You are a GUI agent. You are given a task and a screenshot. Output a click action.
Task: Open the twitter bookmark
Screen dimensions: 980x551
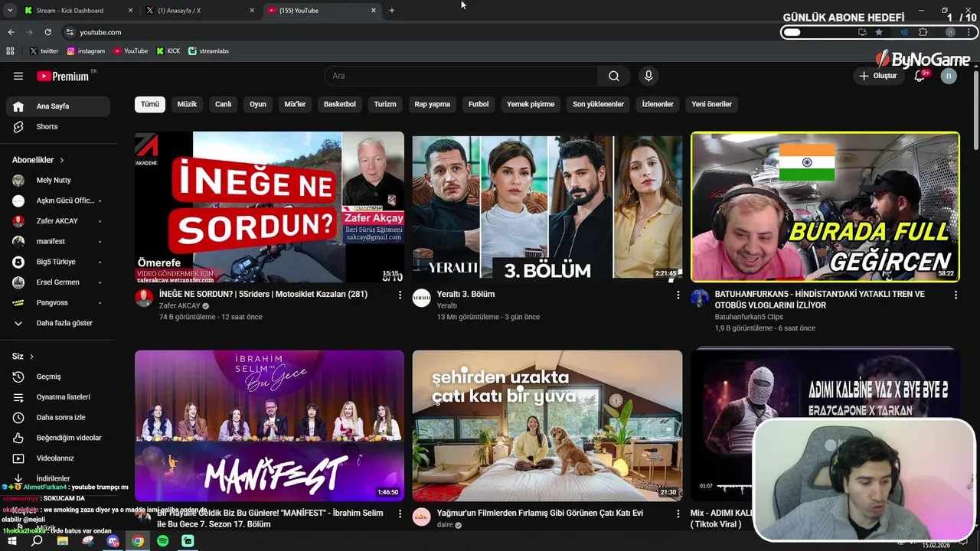(x=44, y=51)
